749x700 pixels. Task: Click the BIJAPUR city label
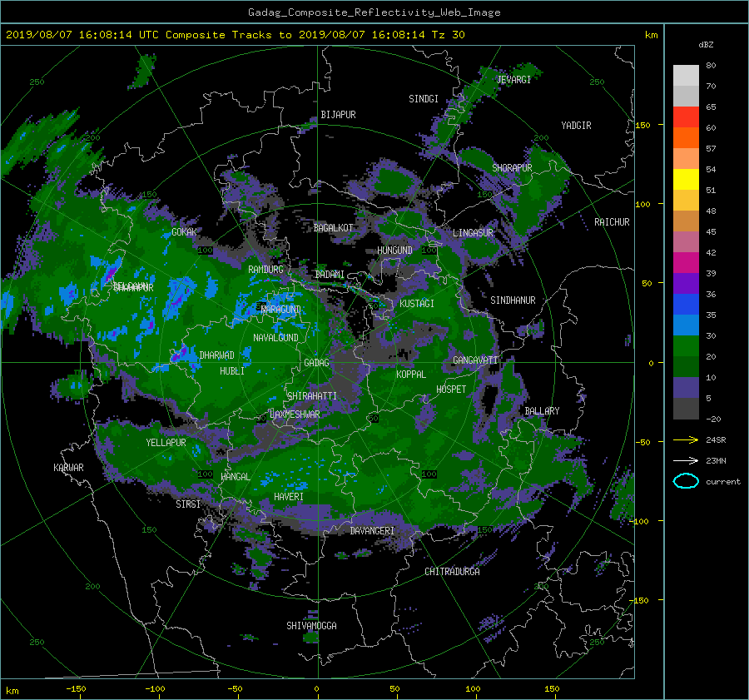(x=338, y=115)
